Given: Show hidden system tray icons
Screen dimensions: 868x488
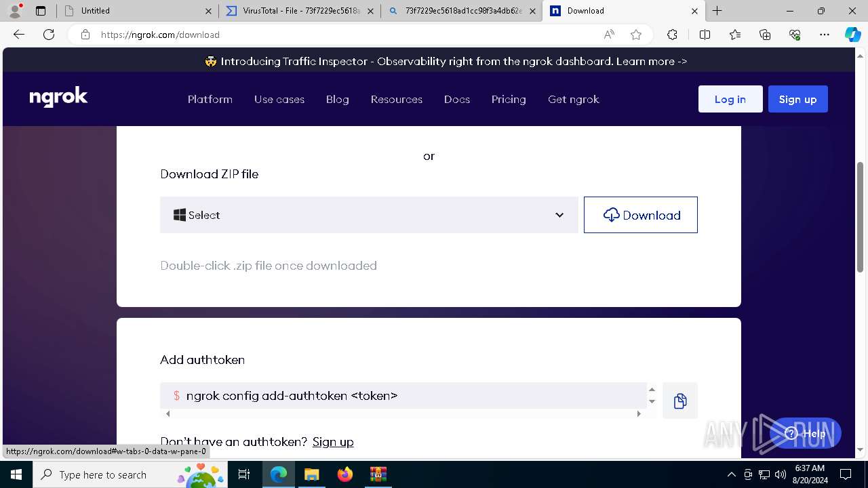Looking at the screenshot, I should (731, 474).
